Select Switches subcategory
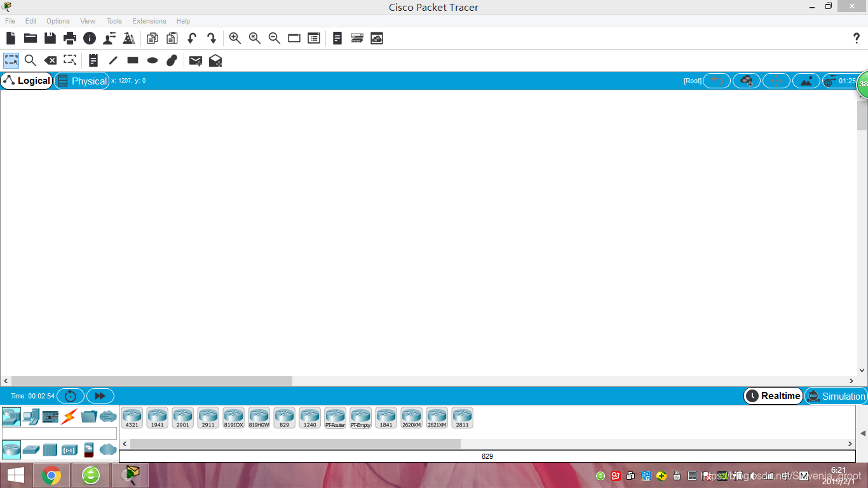This screenshot has height=488, width=868. (x=31, y=449)
